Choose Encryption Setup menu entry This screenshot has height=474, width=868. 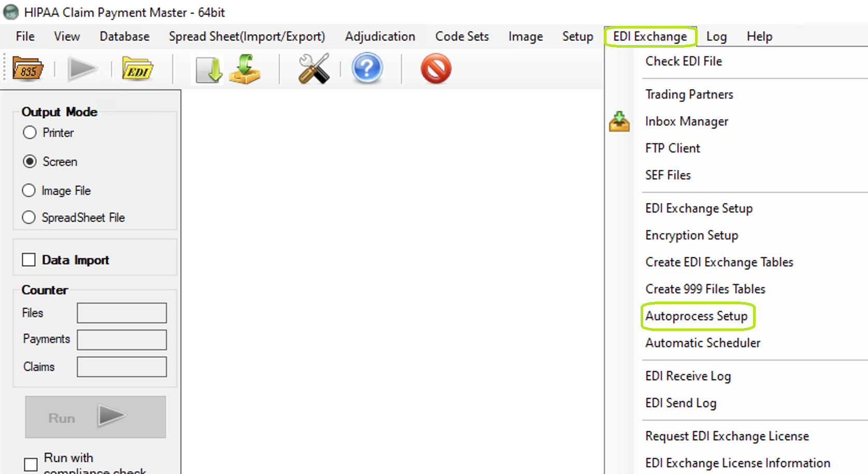click(x=692, y=235)
